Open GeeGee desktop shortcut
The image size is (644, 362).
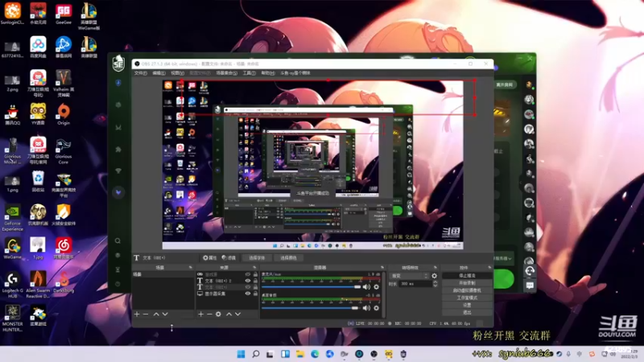coord(64,14)
